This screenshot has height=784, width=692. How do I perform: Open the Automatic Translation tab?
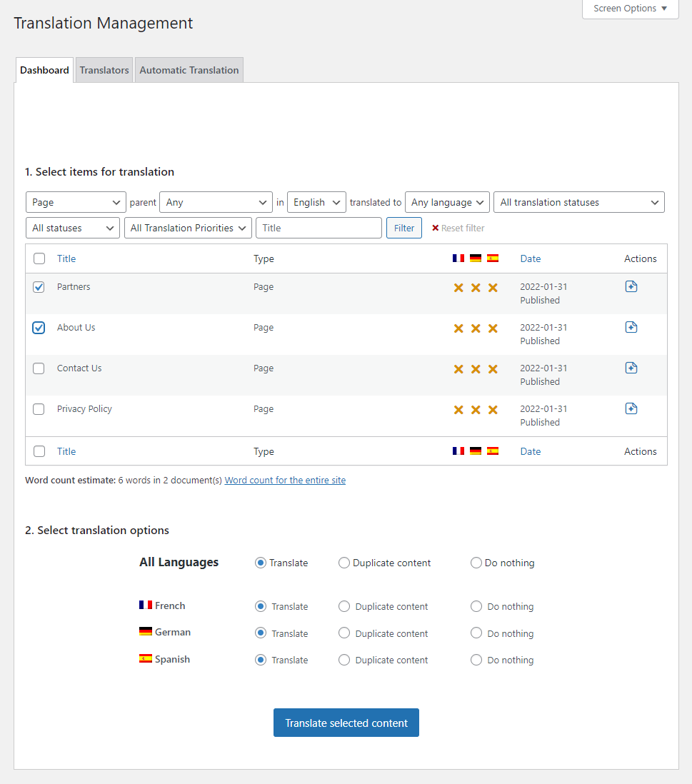189,69
